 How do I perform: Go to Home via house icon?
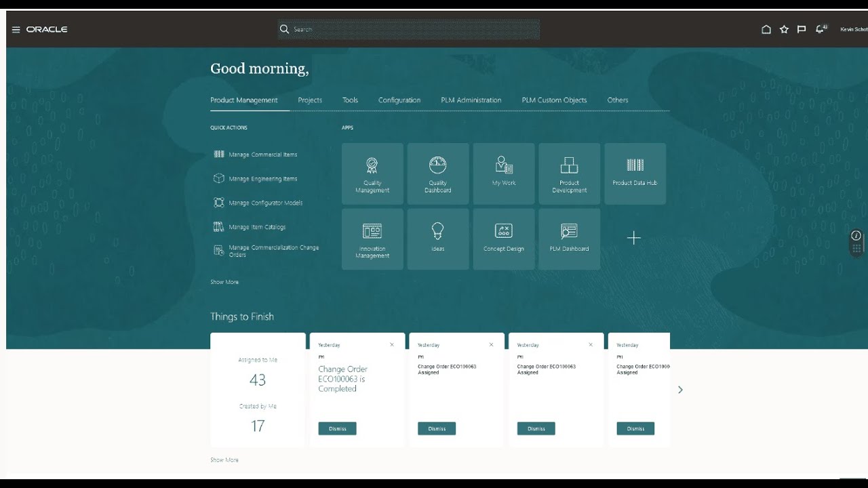766,30
